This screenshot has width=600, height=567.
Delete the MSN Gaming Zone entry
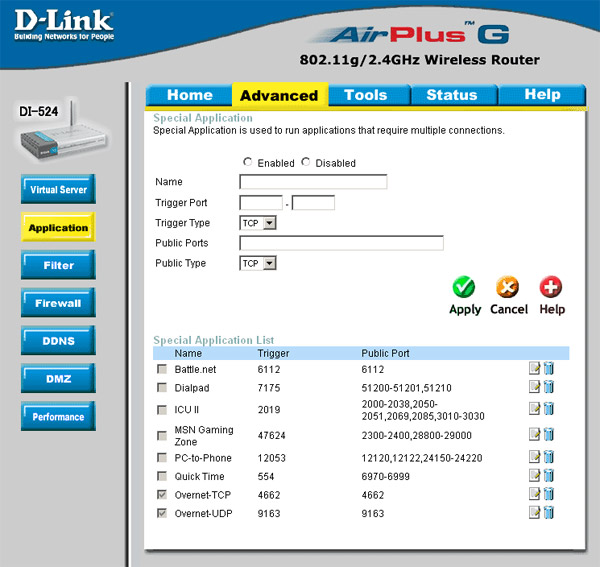point(549,434)
